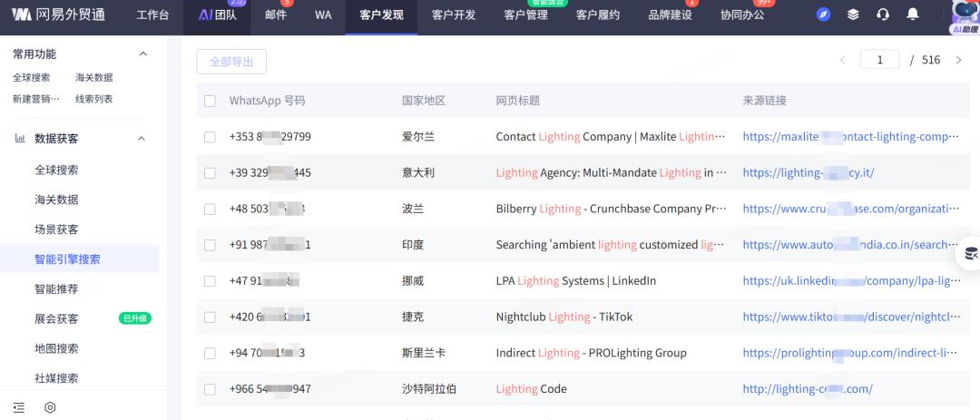The image size is (980, 420).
Task: Collapse the 常用功能 section
Action: point(142,54)
